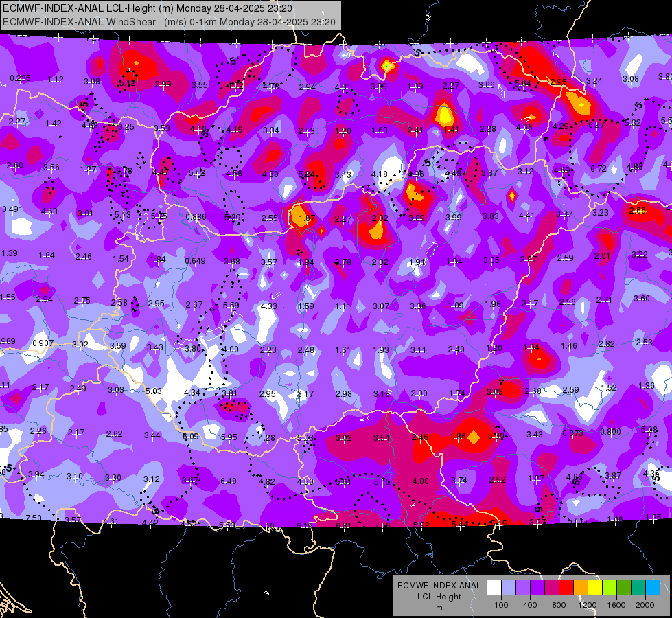Click the wind shear value 7.50
672x618 pixels.
click(x=34, y=518)
